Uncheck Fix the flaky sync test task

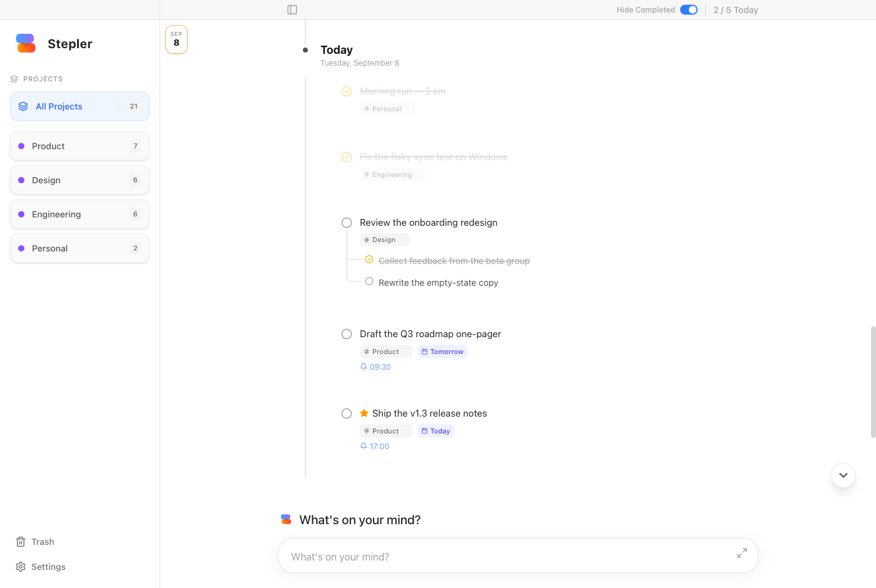347,157
